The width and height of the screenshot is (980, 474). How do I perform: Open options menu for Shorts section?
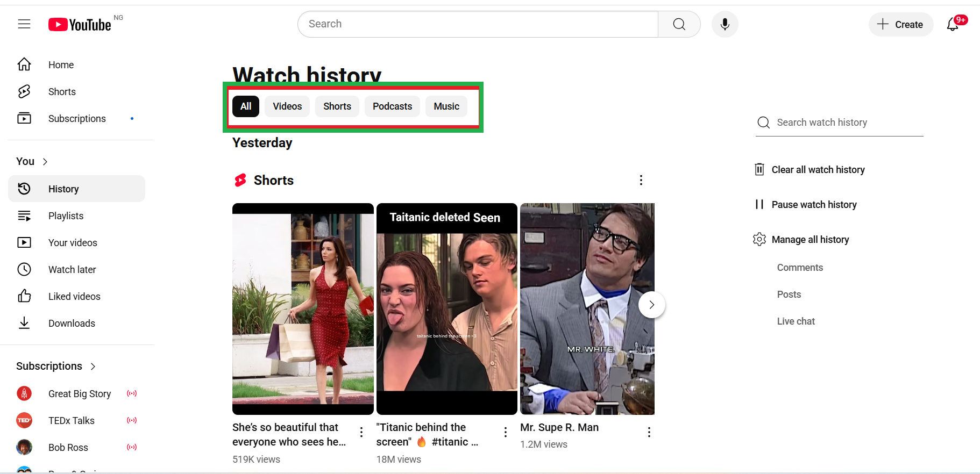[641, 180]
